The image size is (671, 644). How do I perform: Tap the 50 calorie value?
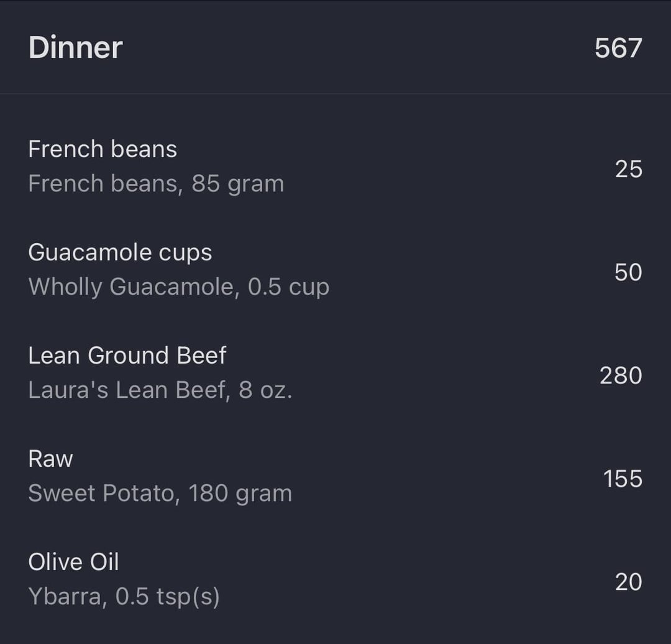pos(628,272)
